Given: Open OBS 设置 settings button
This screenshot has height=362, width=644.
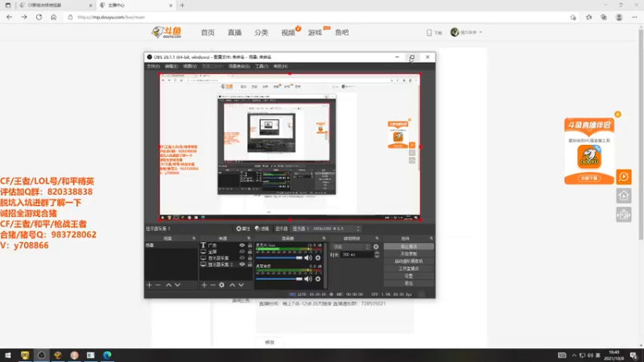Looking at the screenshot, I should point(409,276).
